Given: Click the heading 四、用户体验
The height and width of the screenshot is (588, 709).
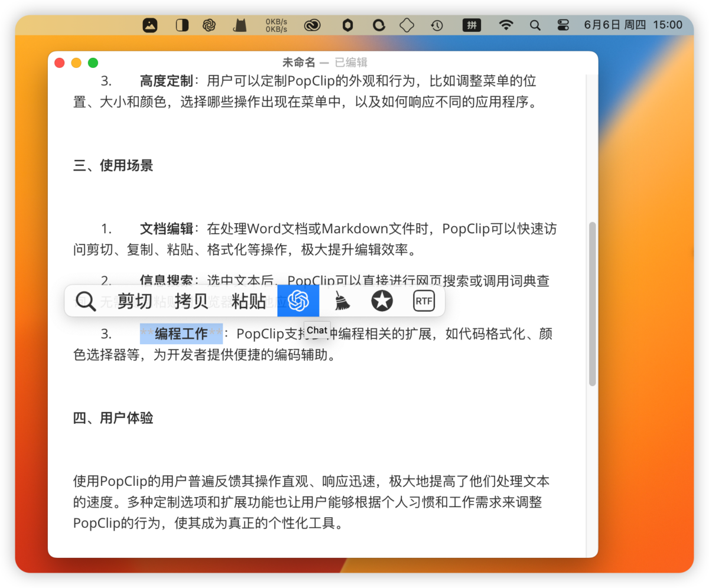Looking at the screenshot, I should [113, 418].
